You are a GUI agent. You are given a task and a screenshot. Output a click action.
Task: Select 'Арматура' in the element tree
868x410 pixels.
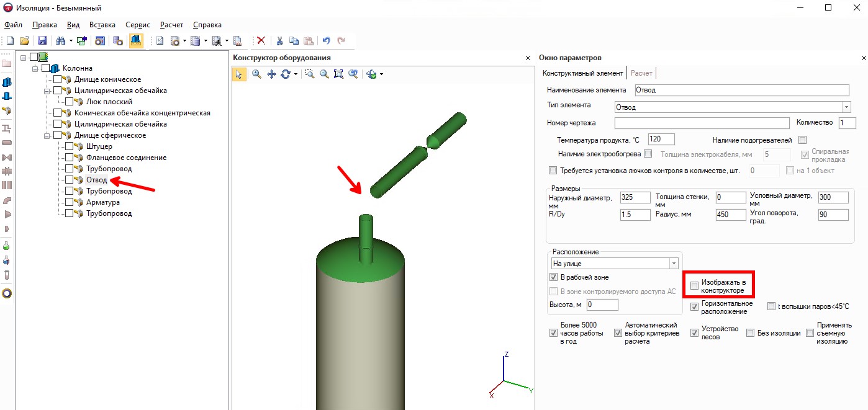click(102, 202)
